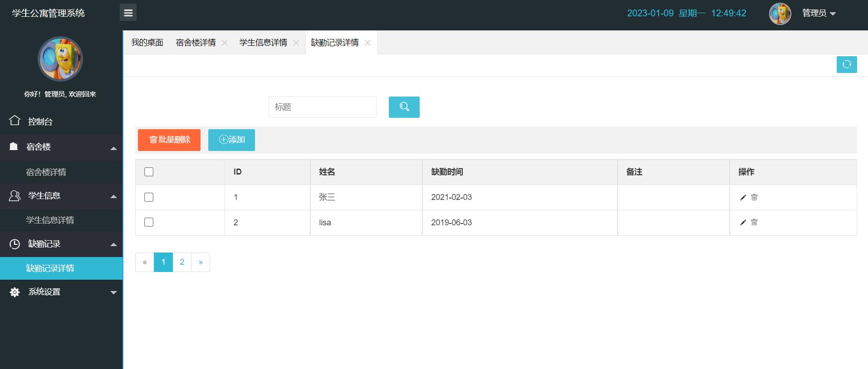This screenshot has width=868, height=369.
Task: Click the date cell 2019-06-03
Action: tap(520, 223)
